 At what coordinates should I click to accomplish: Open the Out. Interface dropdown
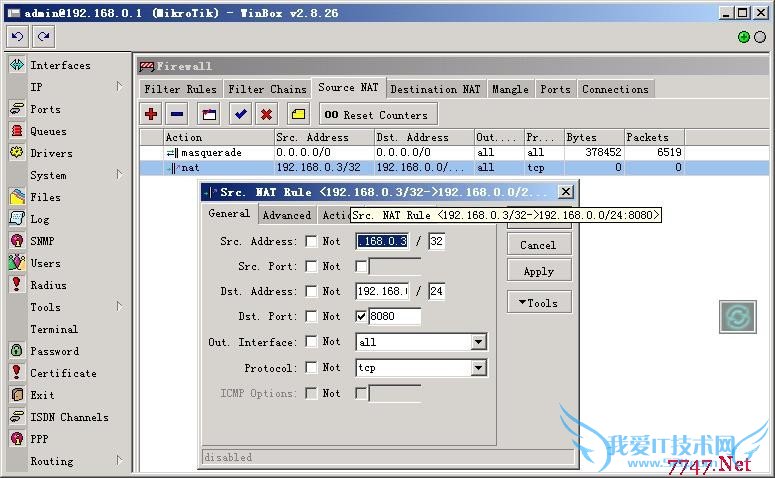[478, 342]
